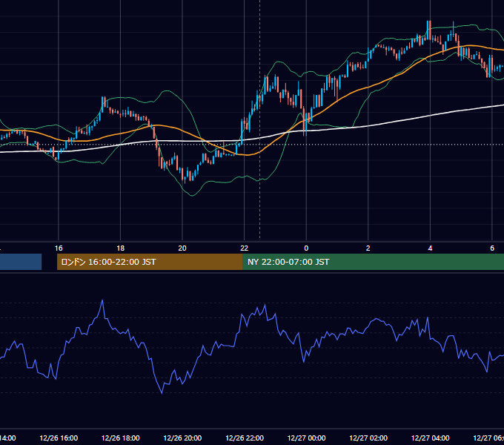Click the 4 hour label on upper axis
This screenshot has height=445, width=504.
click(430, 248)
